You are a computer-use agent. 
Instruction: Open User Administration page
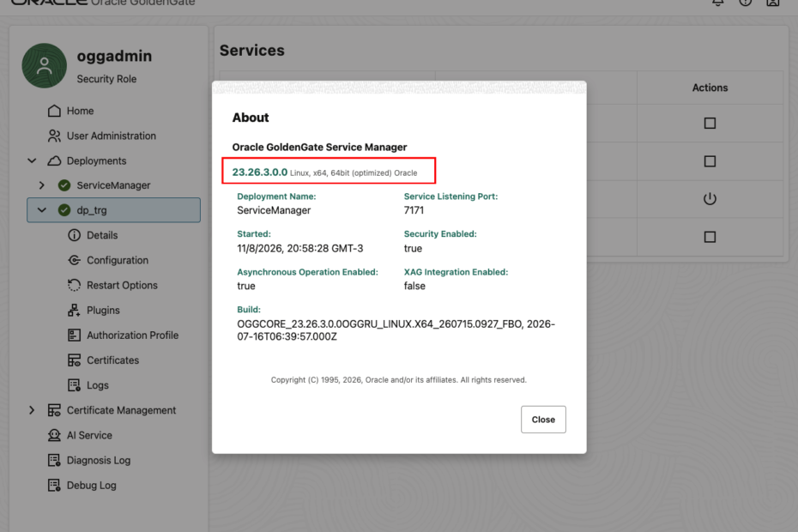(x=111, y=136)
